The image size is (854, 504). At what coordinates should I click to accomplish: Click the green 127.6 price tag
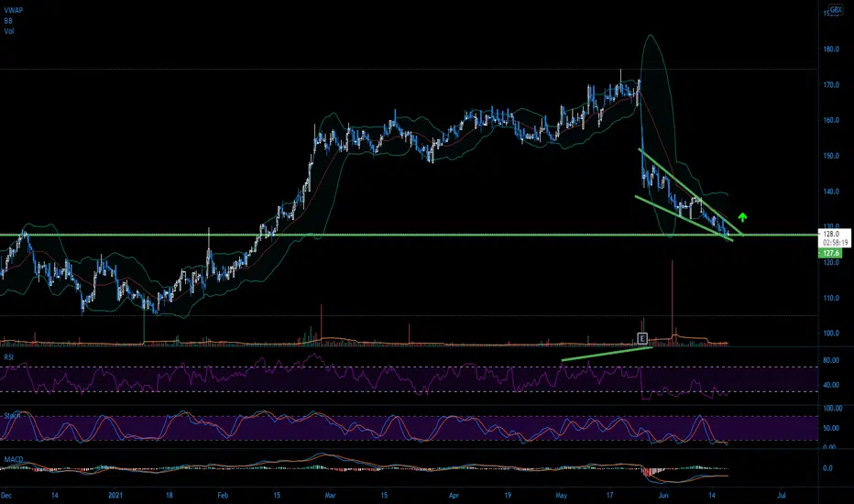pos(830,253)
